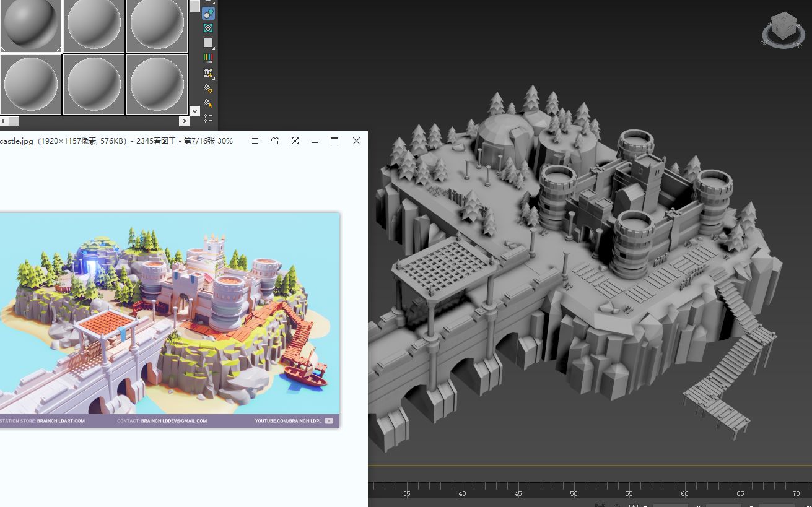Toggle the checkered sample slot background
This screenshot has height=507, width=812.
click(208, 28)
